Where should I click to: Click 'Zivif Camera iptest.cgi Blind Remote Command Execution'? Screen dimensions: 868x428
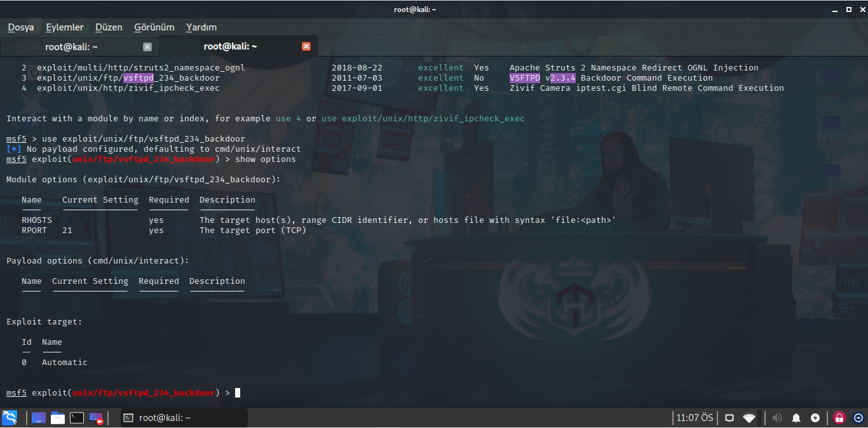(x=647, y=88)
